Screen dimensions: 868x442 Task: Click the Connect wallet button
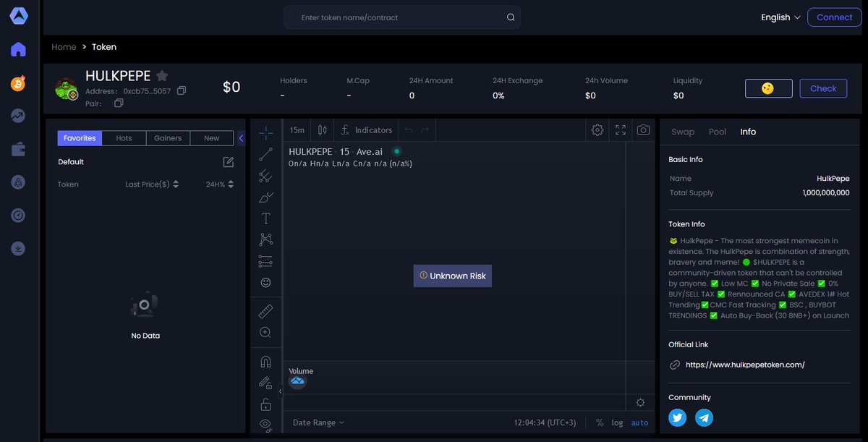point(835,17)
